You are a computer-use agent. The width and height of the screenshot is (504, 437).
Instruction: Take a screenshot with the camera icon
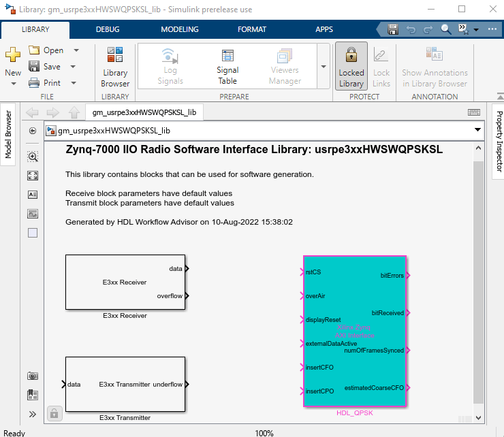tap(33, 376)
